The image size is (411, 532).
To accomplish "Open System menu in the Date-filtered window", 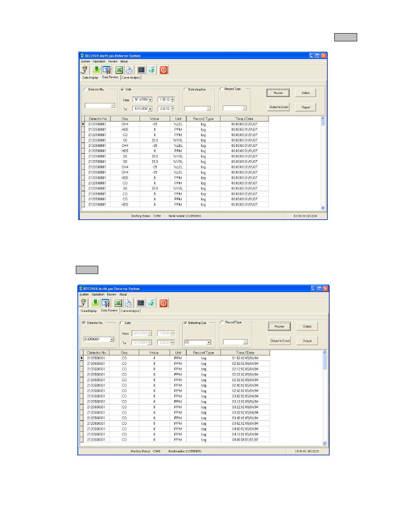I will click(86, 62).
